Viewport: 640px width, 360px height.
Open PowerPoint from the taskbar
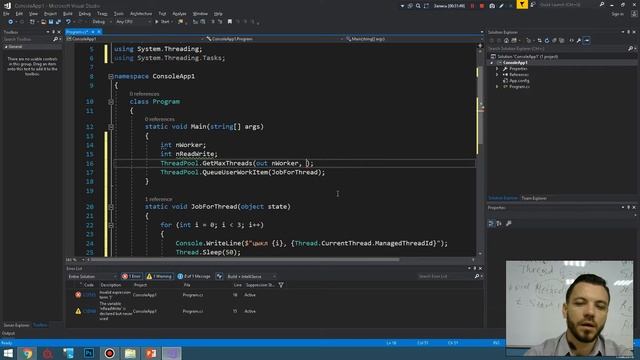tap(151, 353)
